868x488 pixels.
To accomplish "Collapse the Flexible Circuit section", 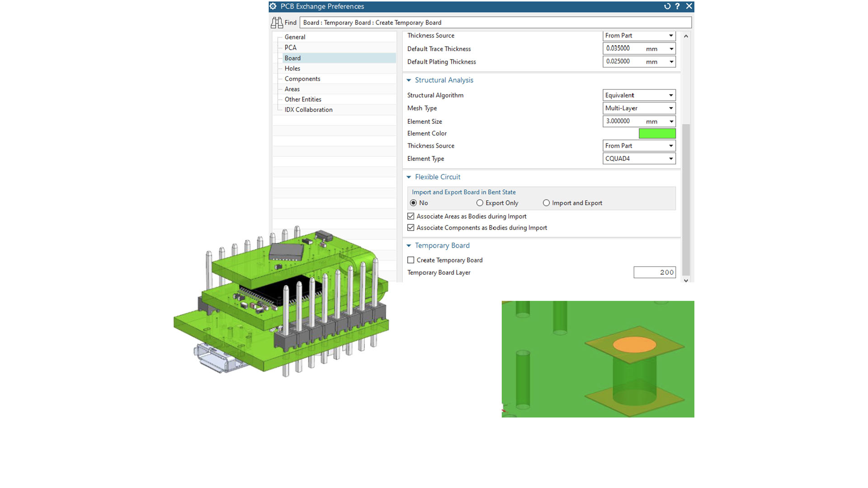I will coord(409,177).
